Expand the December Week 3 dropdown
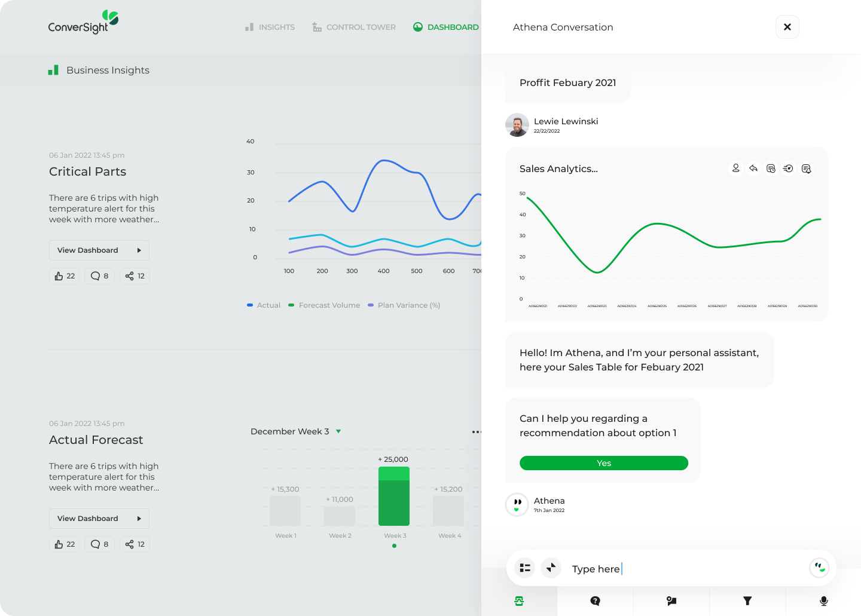 coord(338,431)
